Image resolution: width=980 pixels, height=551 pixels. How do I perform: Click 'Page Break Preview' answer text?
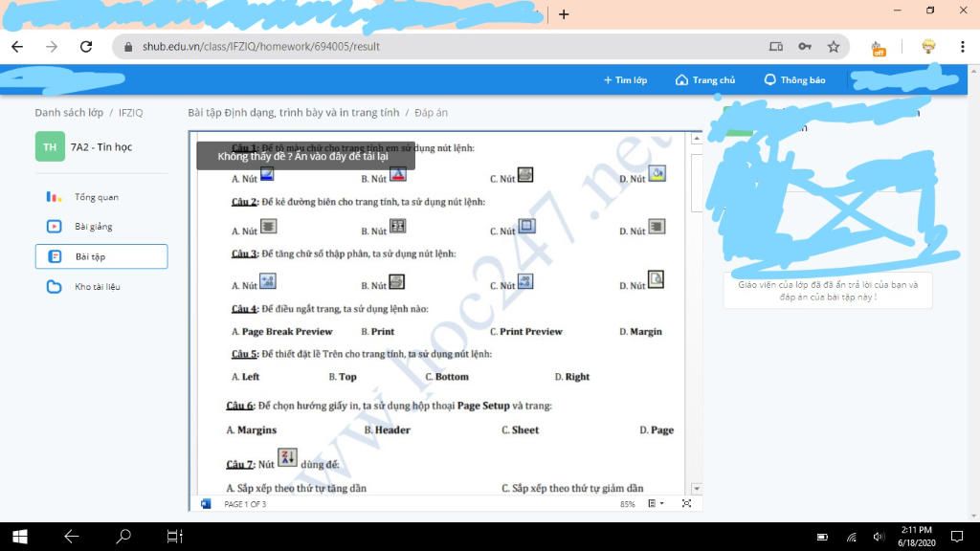tap(287, 332)
